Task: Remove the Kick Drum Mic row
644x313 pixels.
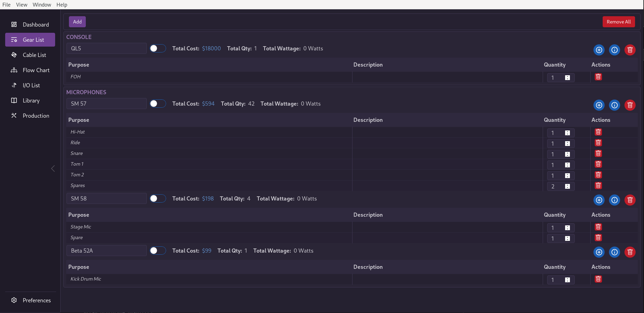Action: (x=598, y=279)
